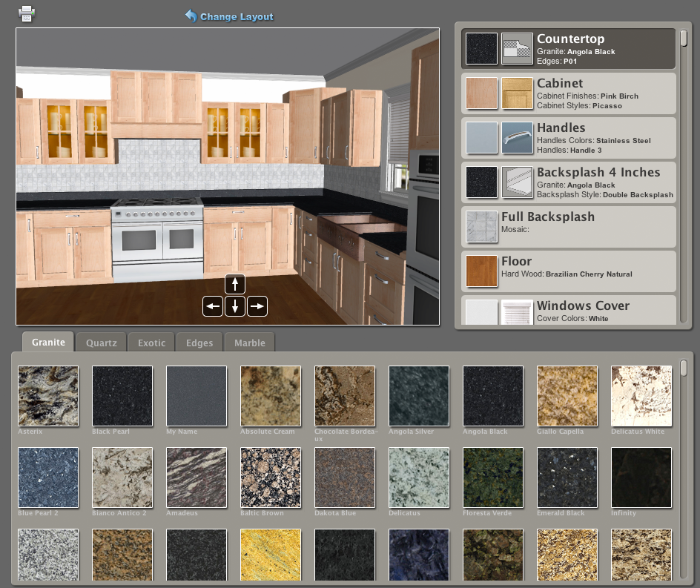Choose the Baltic Brown granite sample
The width and height of the screenshot is (700, 588).
(x=271, y=478)
